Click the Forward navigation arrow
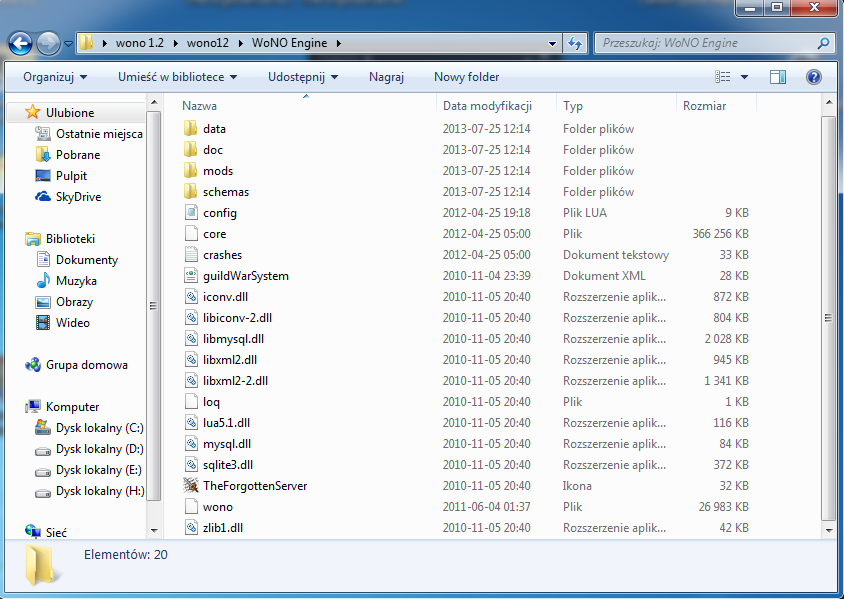The width and height of the screenshot is (844, 599). click(x=48, y=44)
